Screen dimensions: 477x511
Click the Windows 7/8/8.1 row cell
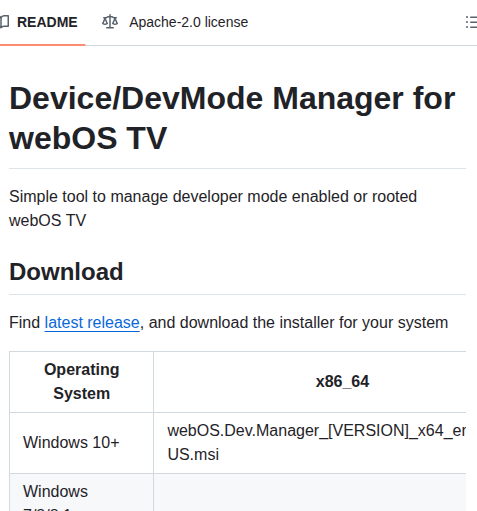pos(82,492)
